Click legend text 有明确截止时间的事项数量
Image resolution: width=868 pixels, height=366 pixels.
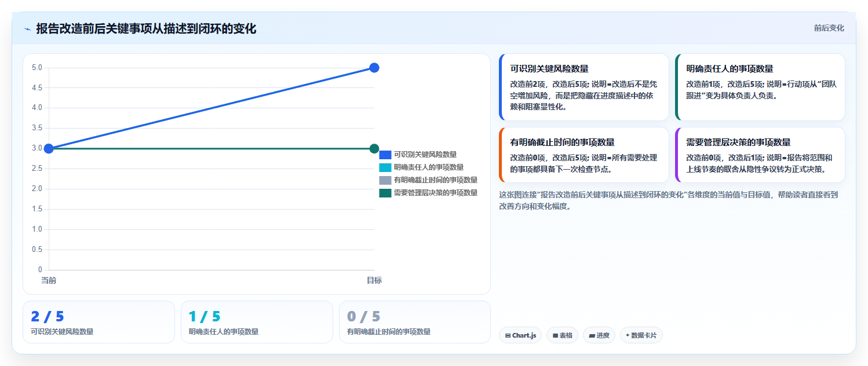pos(436,180)
